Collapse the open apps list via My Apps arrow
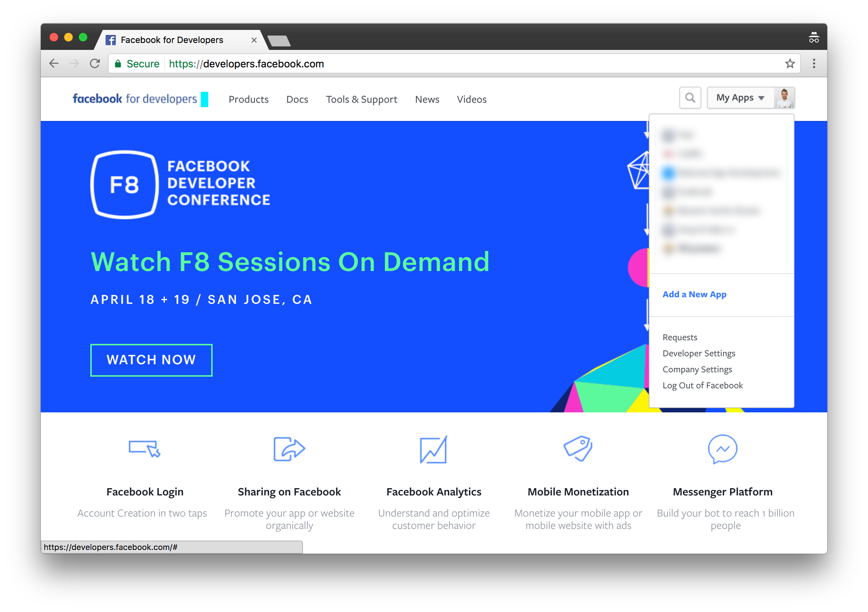 click(761, 98)
